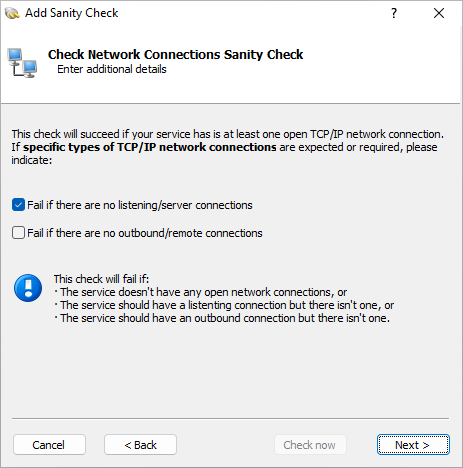
Task: Click the 'This check will fail if:' line
Action: coord(101,279)
